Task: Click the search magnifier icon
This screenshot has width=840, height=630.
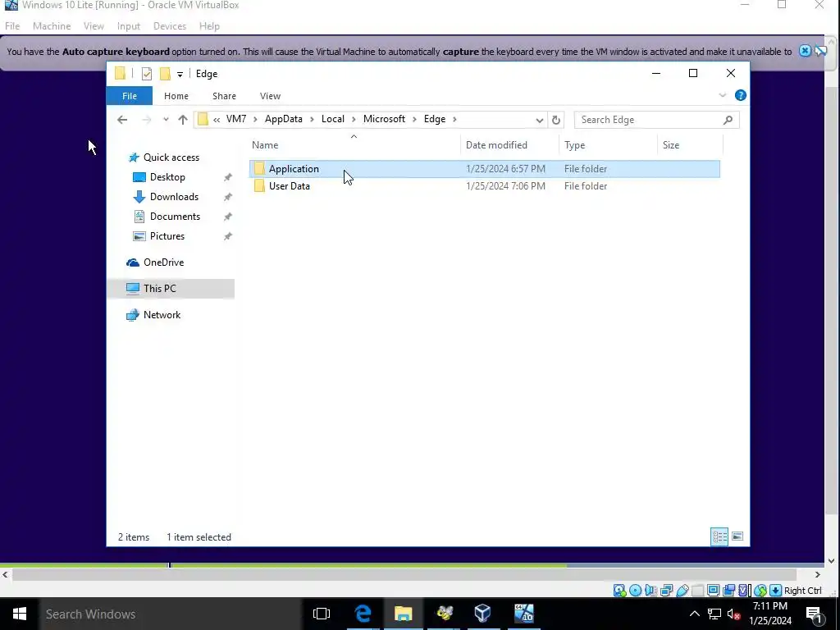Action: (728, 120)
